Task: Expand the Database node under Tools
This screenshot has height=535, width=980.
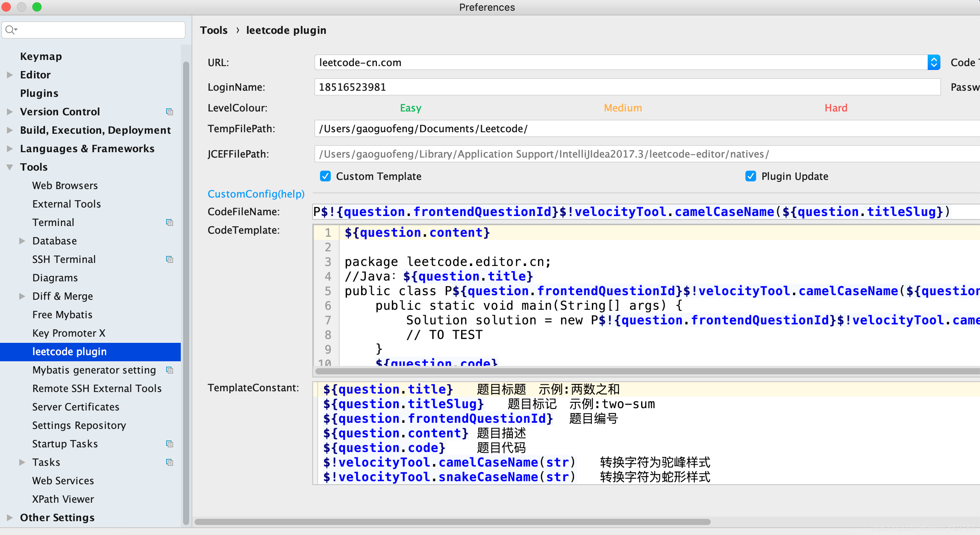Action: click(x=22, y=241)
